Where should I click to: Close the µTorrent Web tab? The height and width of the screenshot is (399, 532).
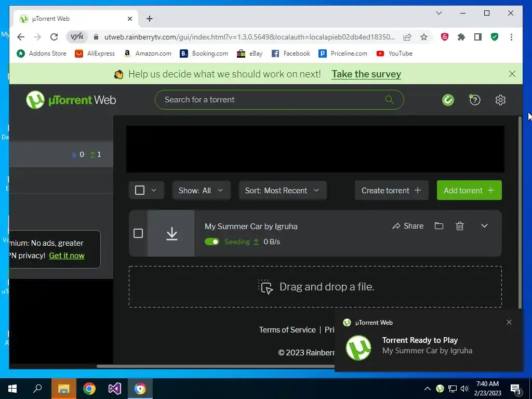129,19
